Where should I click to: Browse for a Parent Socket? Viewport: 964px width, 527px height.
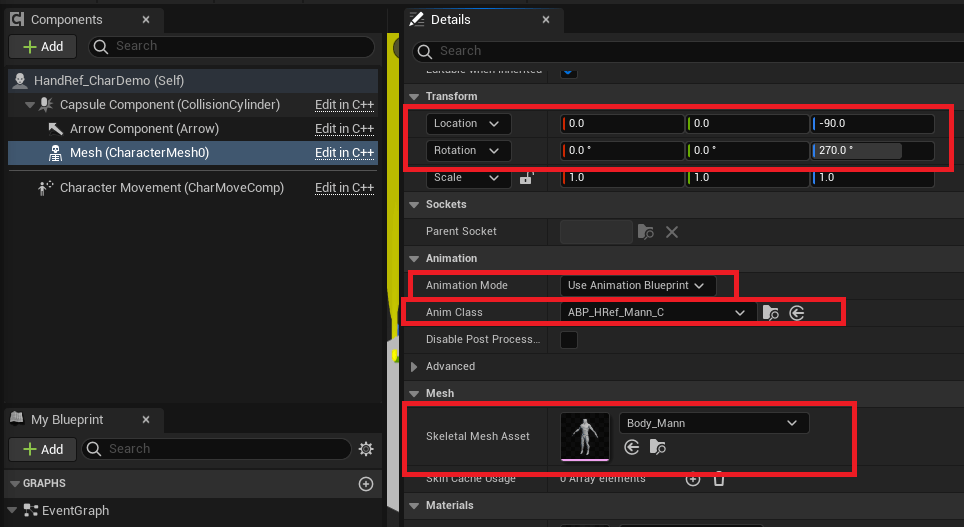pos(646,232)
